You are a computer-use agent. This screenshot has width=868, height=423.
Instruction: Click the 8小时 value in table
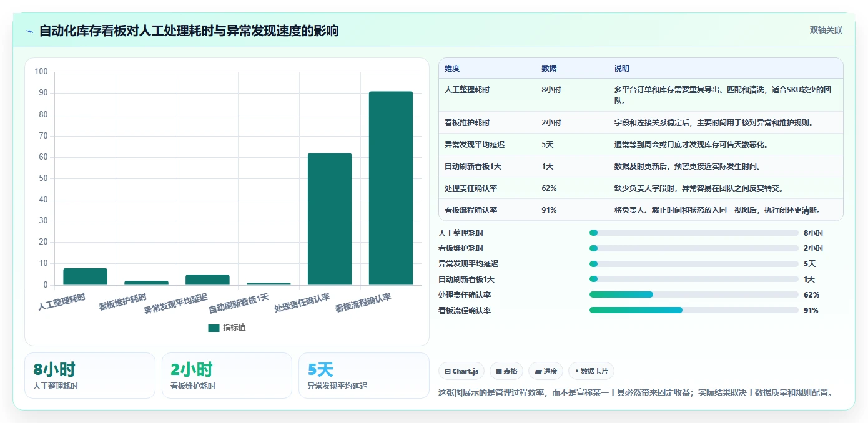551,90
